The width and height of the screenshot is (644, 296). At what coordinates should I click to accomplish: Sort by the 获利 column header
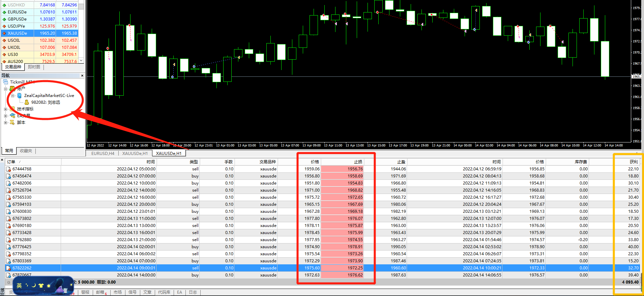tap(615, 162)
